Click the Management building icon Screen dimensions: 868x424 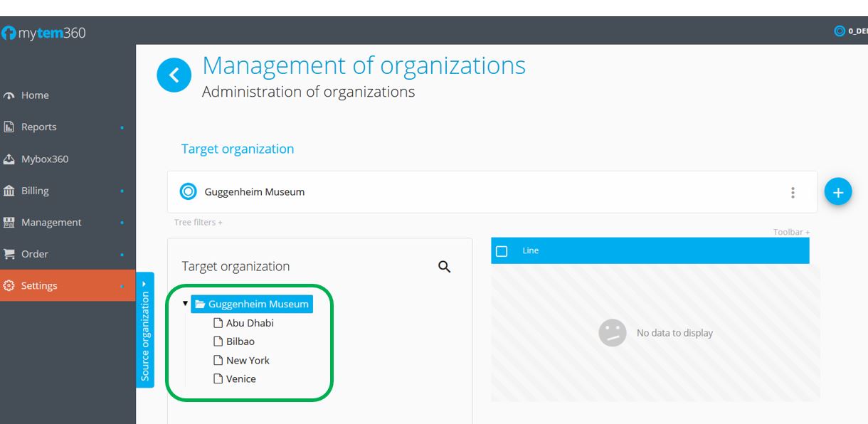9,222
